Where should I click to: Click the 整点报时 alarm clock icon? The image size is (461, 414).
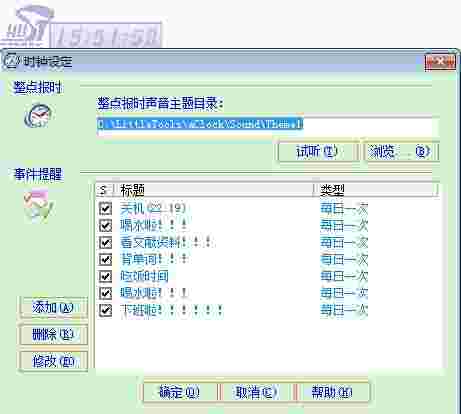pos(38,115)
